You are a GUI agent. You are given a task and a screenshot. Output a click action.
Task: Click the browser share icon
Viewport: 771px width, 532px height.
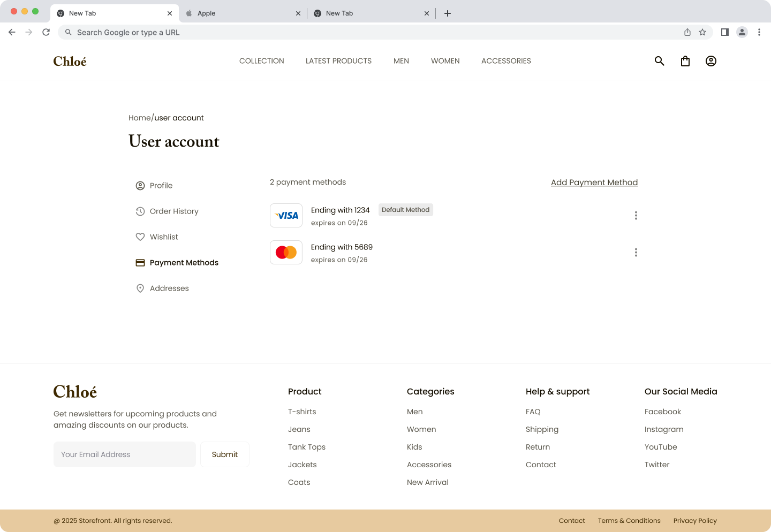(x=687, y=32)
